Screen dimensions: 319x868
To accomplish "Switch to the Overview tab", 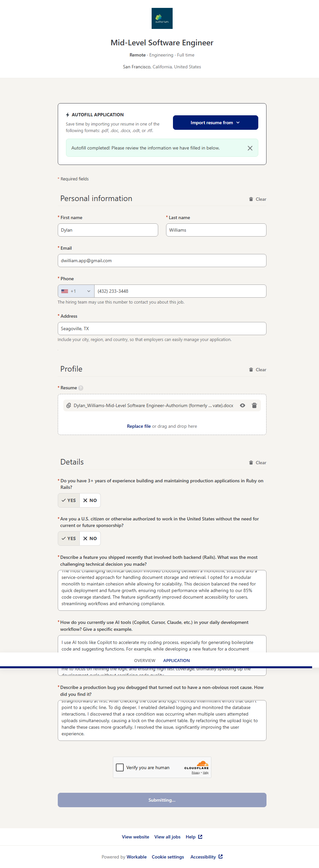I will point(145,660).
